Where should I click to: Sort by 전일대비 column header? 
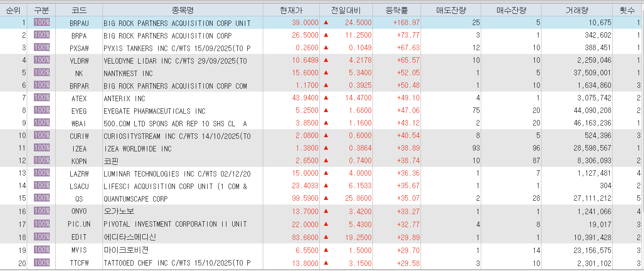346,10
